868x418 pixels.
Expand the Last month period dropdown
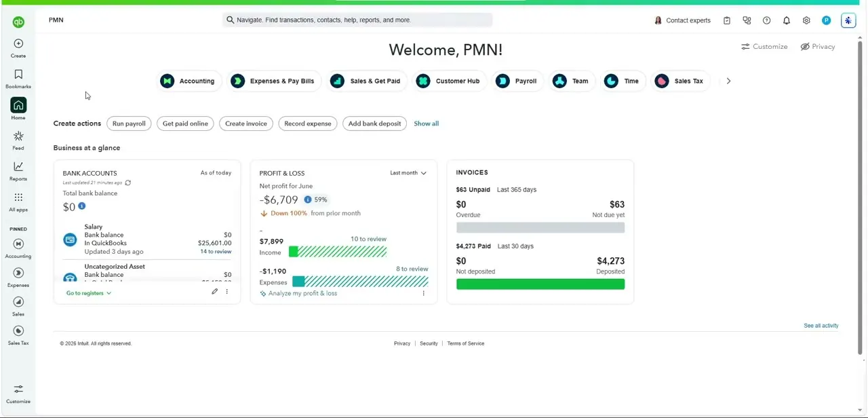click(408, 173)
